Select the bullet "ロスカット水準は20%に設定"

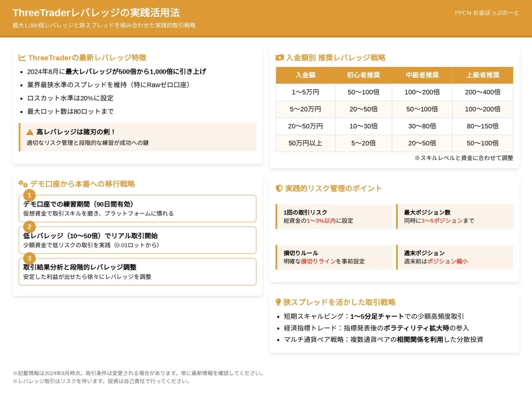pos(70,98)
